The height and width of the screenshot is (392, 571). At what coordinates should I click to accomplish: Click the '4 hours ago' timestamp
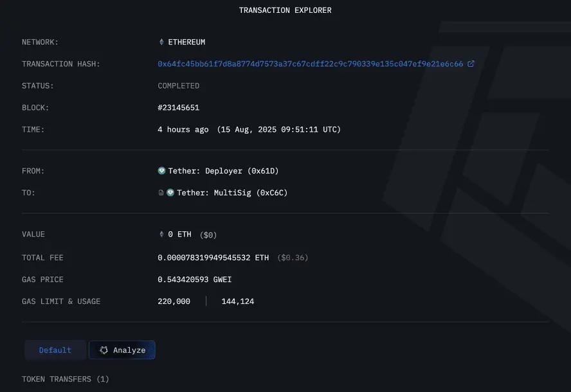(x=183, y=130)
